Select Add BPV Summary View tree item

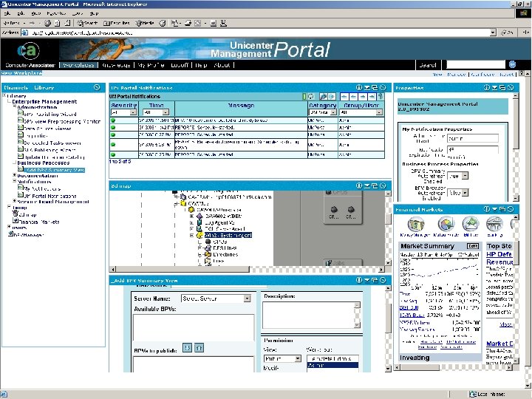coord(55,170)
